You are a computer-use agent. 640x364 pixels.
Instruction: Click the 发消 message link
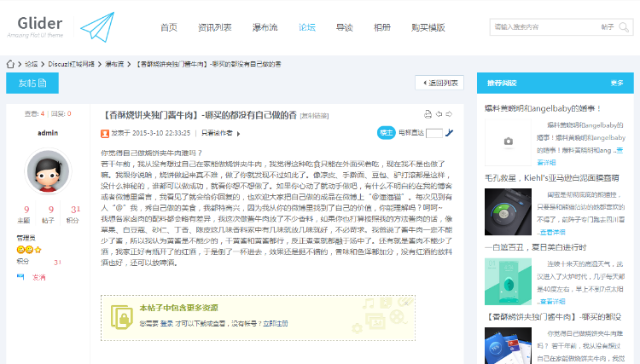(38, 277)
